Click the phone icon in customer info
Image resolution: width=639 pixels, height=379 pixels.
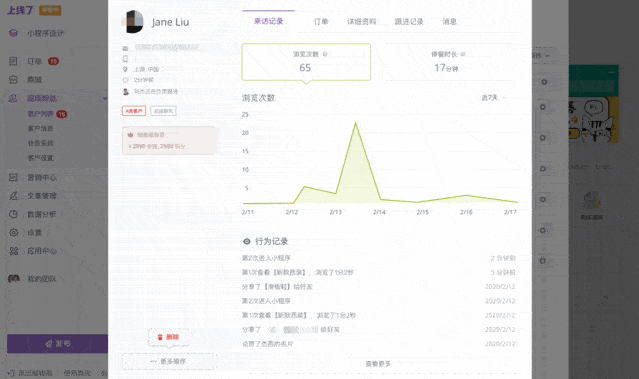pos(125,59)
